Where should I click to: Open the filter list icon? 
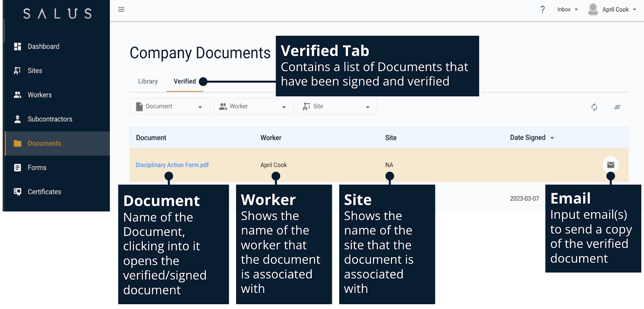tap(617, 107)
